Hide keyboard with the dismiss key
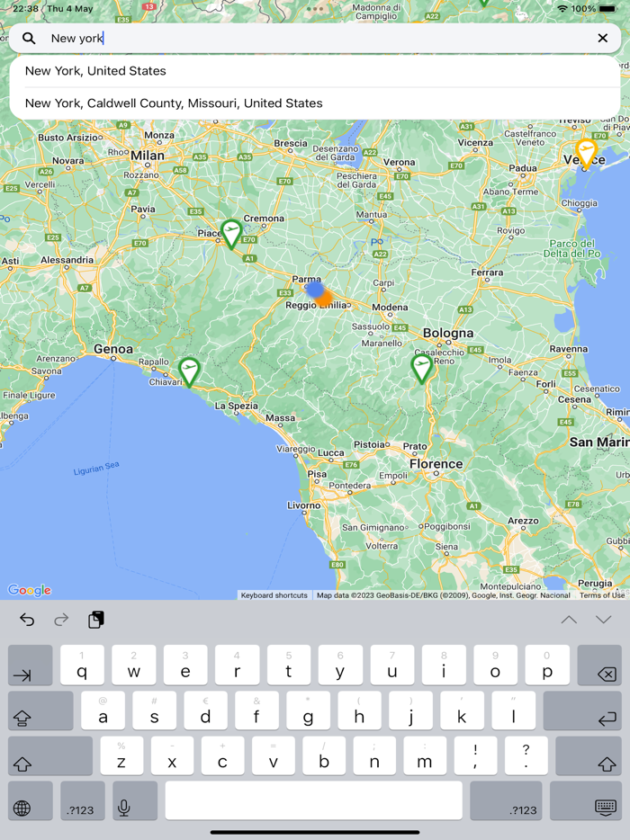Image resolution: width=630 pixels, height=840 pixels. (x=586, y=800)
